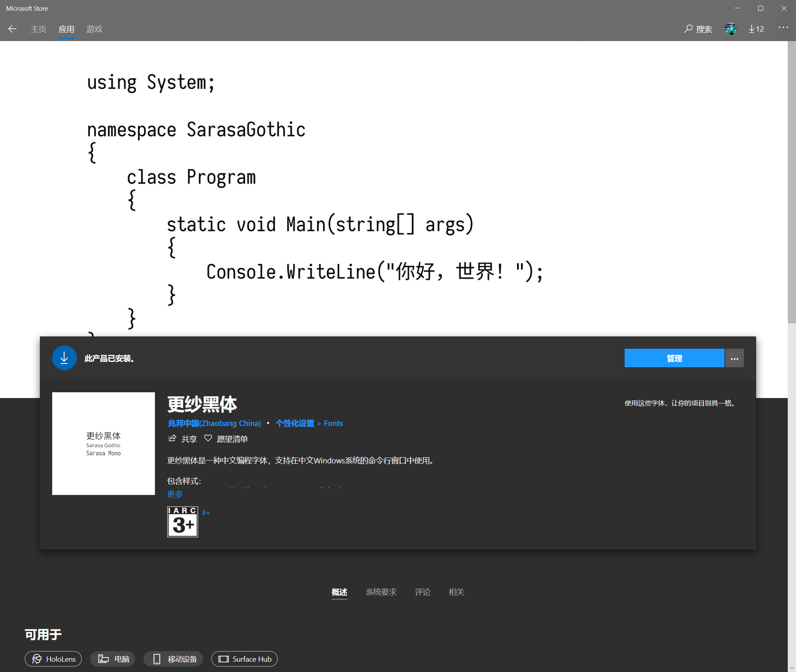Open publisher 兆邦中国(Zhaobang China) link
This screenshot has width=796, height=672.
pos(215,423)
